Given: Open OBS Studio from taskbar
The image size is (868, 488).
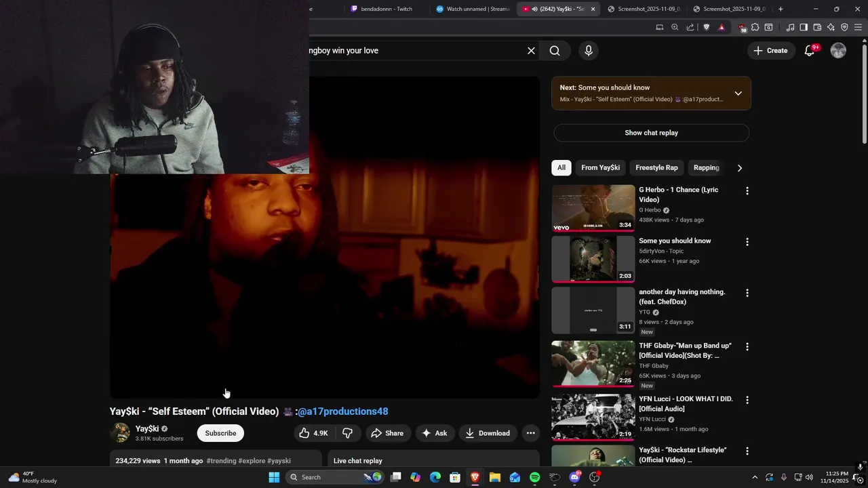Looking at the screenshot, I should (595, 477).
